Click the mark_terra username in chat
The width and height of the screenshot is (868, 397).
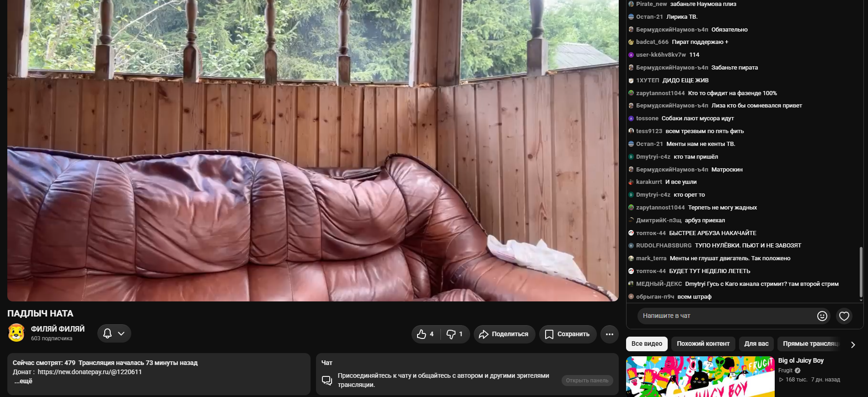(x=651, y=258)
